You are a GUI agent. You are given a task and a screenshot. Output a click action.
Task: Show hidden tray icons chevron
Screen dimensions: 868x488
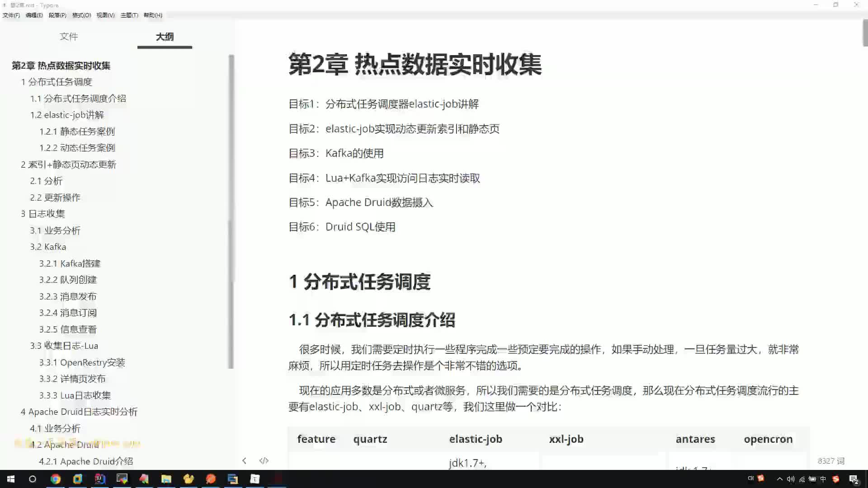[779, 479]
